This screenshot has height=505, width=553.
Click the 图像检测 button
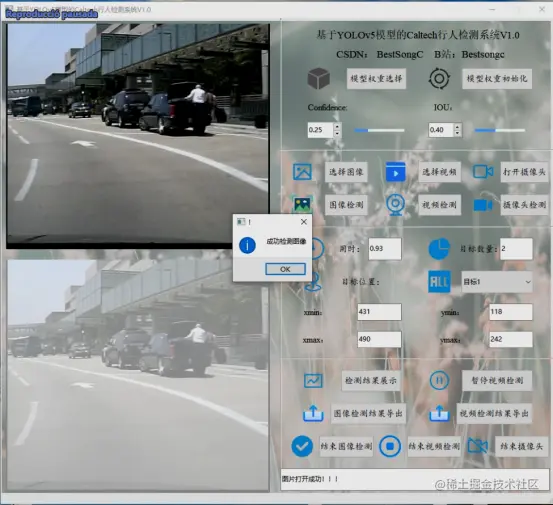(346, 205)
